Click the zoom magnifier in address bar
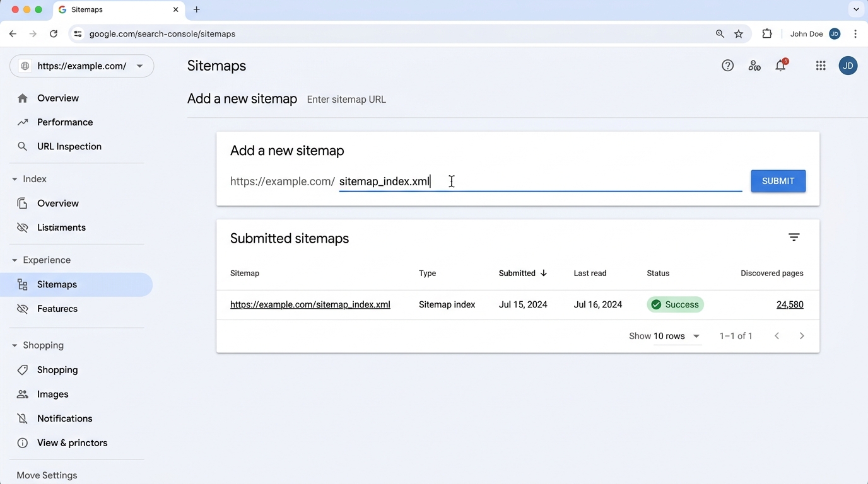This screenshot has height=484, width=868. tap(720, 34)
